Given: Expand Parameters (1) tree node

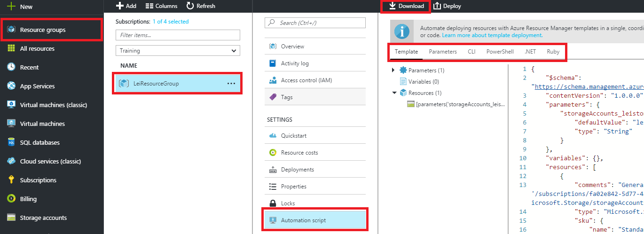Looking at the screenshot, I should (393, 70).
